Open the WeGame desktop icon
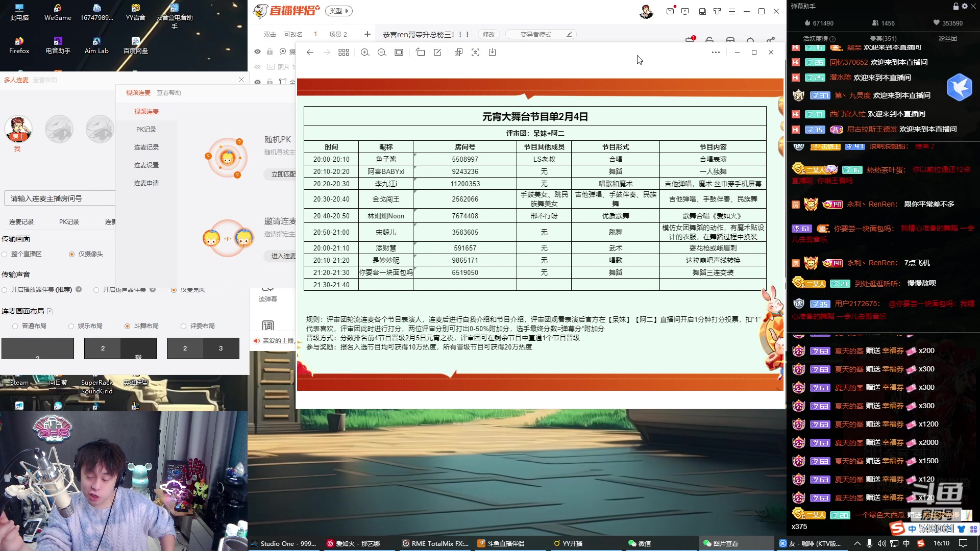The image size is (980, 551). click(58, 12)
